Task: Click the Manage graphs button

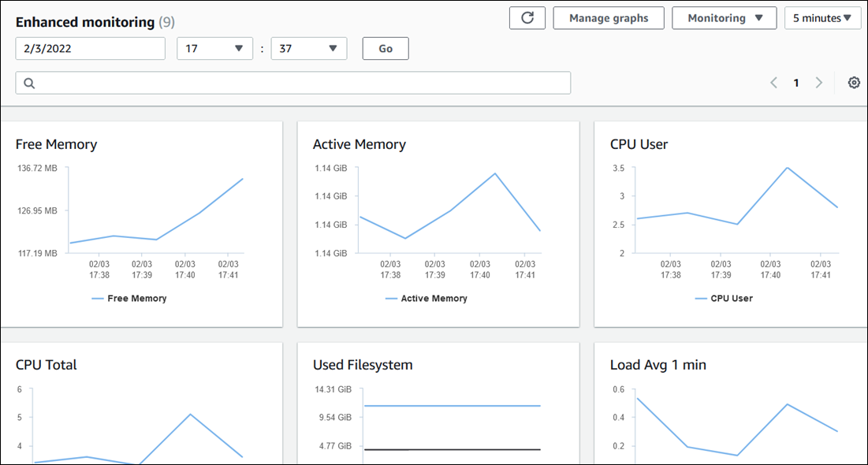Action: pyautogui.click(x=609, y=18)
